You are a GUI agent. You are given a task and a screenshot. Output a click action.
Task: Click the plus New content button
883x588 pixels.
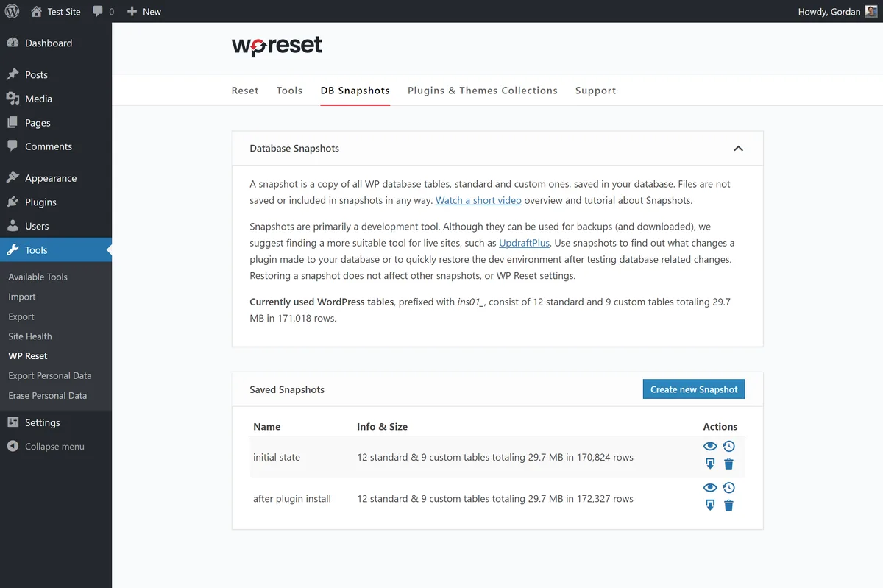(143, 11)
